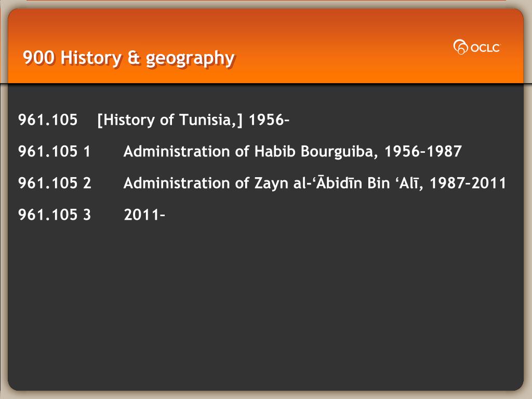Click the number 961.105 in first row
532x399 pixels.
(x=48, y=120)
